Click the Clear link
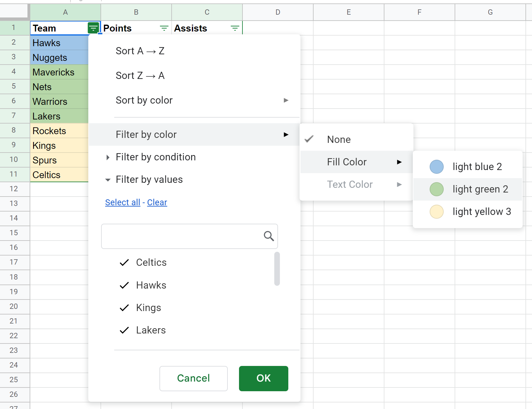The height and width of the screenshot is (409, 532). tap(157, 202)
